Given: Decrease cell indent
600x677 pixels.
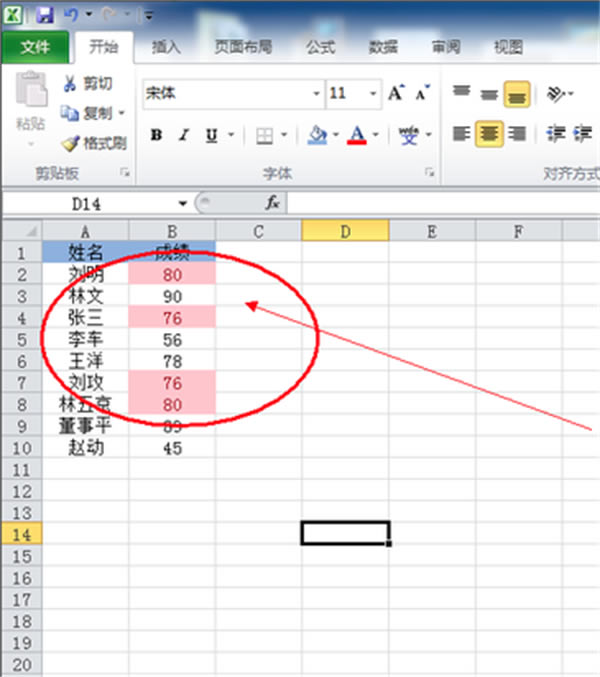Looking at the screenshot, I should 556,134.
